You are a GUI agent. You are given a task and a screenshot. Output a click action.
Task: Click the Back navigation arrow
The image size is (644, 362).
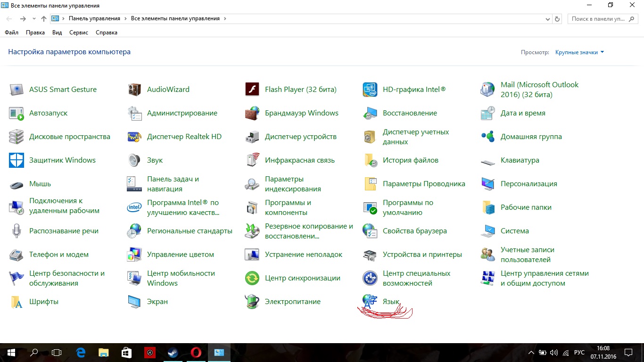[x=9, y=19]
